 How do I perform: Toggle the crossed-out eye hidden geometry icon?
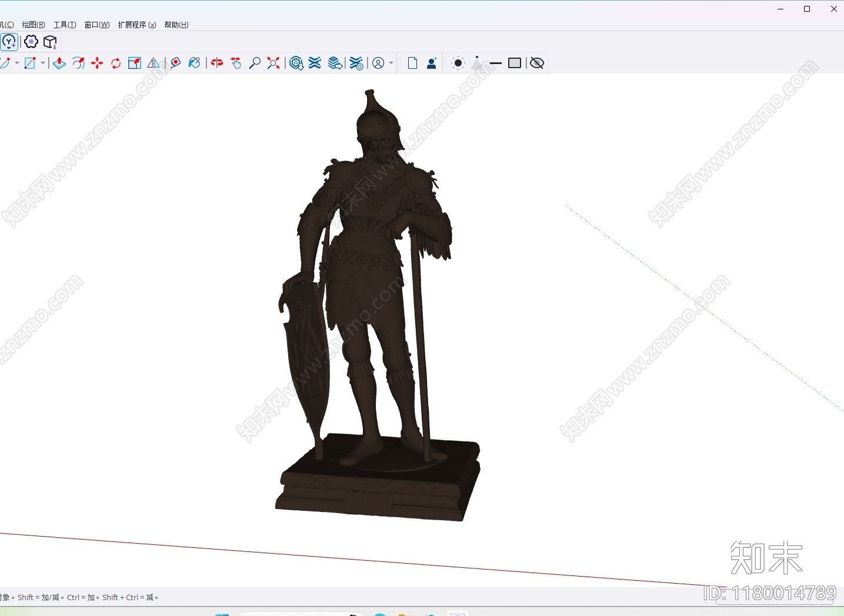click(x=536, y=63)
